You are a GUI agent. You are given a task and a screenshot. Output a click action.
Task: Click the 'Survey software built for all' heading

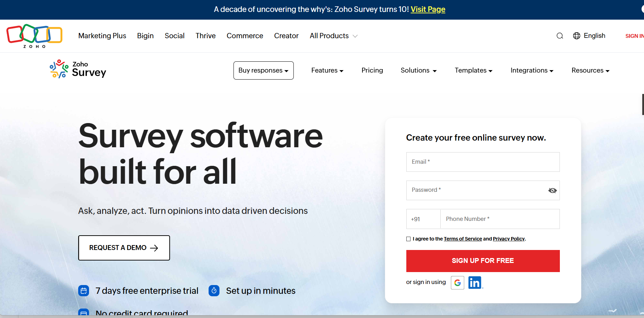tap(200, 154)
